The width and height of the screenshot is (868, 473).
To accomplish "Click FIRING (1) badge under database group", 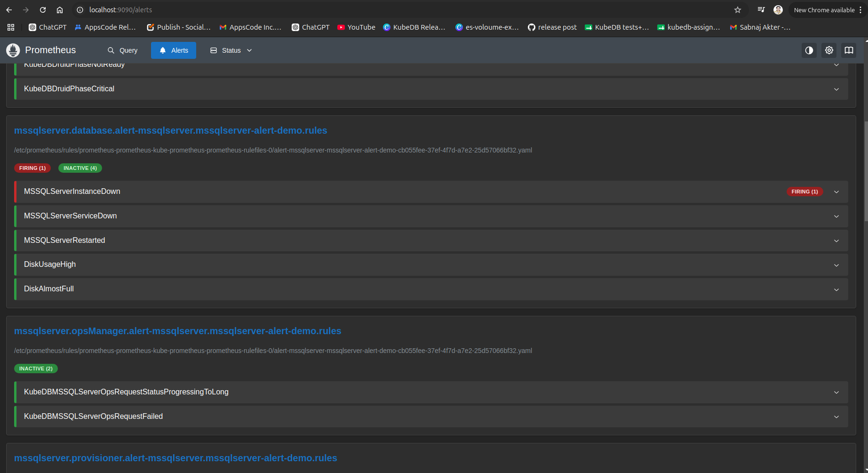I will 32,168.
